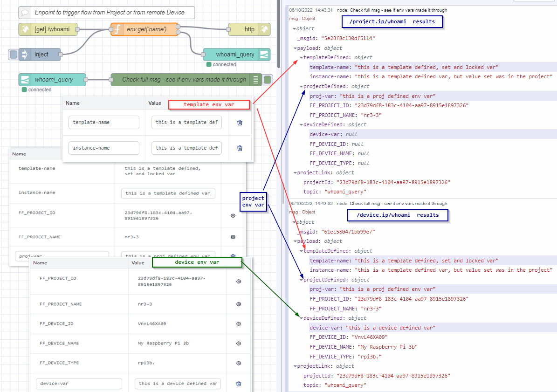This screenshot has height=392, width=557.
Task: Collapse templateDefined in the /project.ip/whoami results
Action: [301, 57]
